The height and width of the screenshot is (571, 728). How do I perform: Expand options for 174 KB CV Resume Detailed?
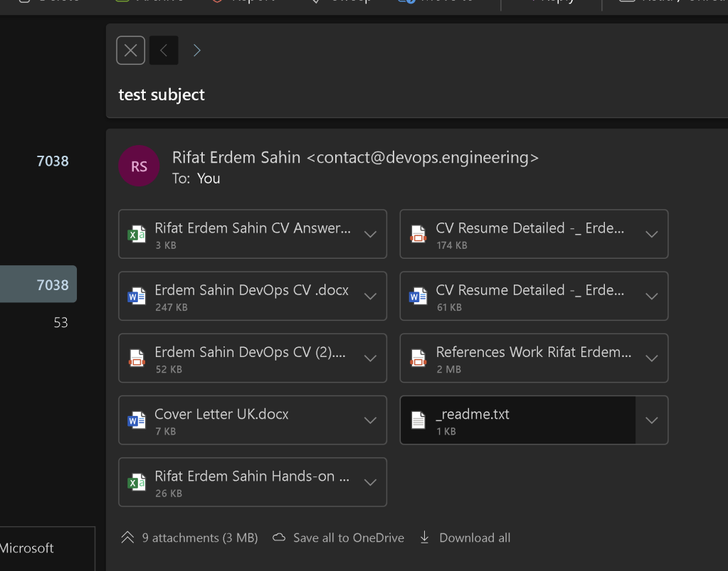[652, 234]
